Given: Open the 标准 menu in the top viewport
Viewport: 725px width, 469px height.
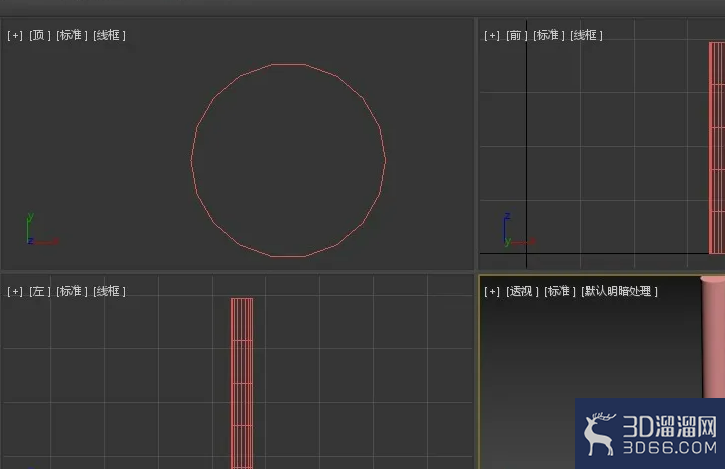Looking at the screenshot, I should (72, 35).
